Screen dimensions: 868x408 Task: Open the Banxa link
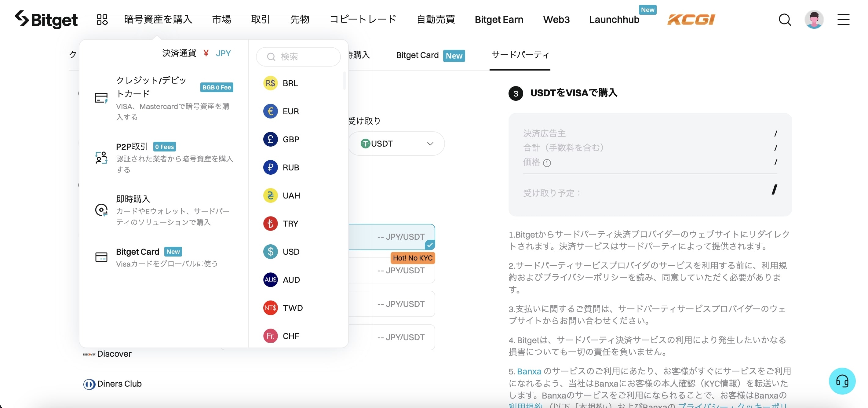(529, 371)
